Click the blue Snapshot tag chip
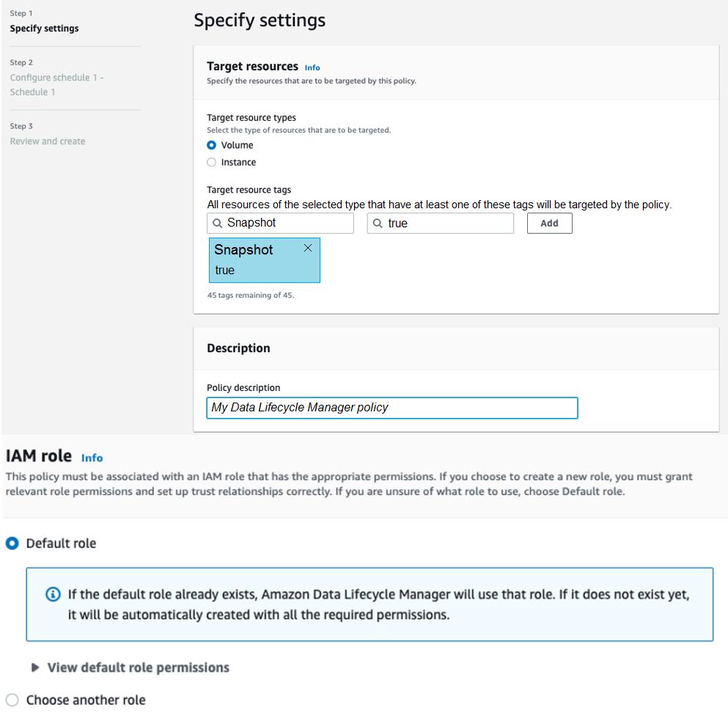The width and height of the screenshot is (728, 712). [x=257, y=261]
